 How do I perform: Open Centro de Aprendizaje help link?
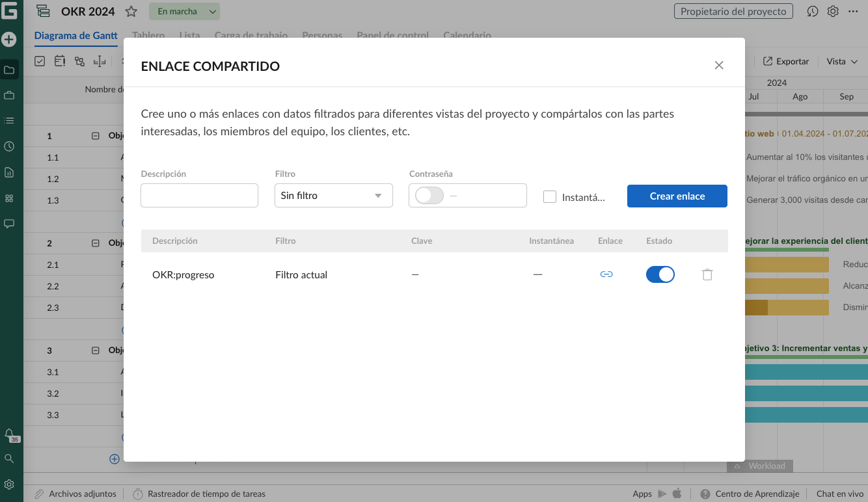pyautogui.click(x=750, y=494)
